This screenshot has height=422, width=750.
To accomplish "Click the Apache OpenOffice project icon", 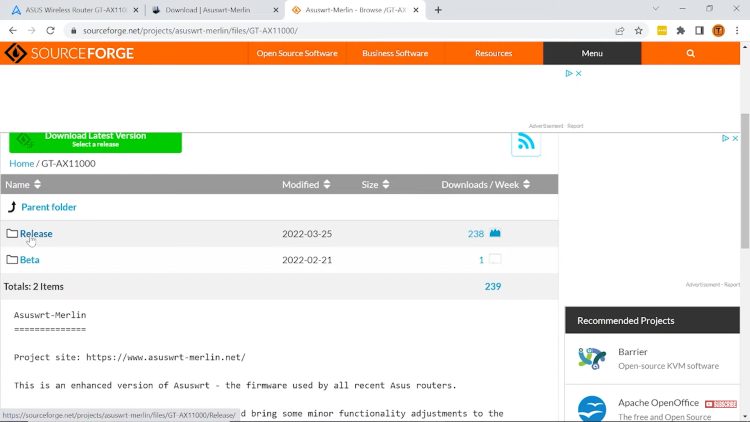I will pyautogui.click(x=592, y=409).
